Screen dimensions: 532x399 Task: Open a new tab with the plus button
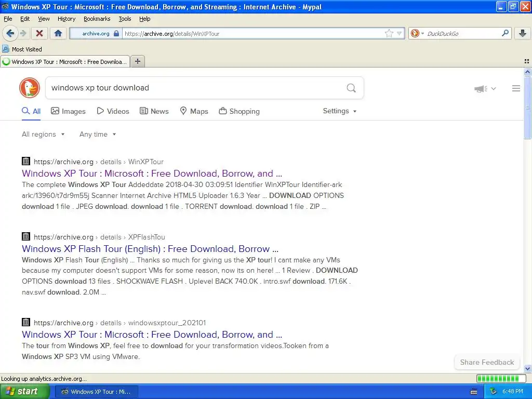tap(137, 61)
